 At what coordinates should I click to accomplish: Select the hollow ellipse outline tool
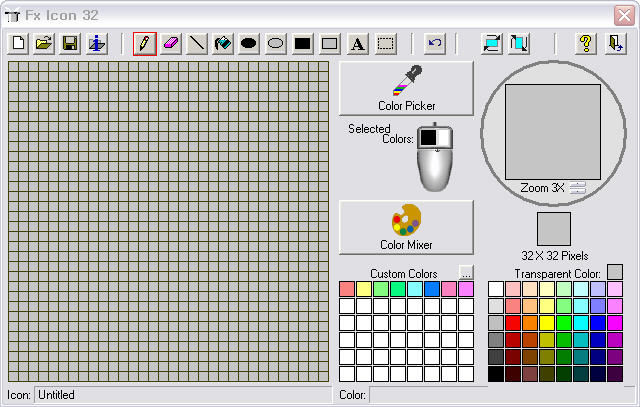point(276,43)
